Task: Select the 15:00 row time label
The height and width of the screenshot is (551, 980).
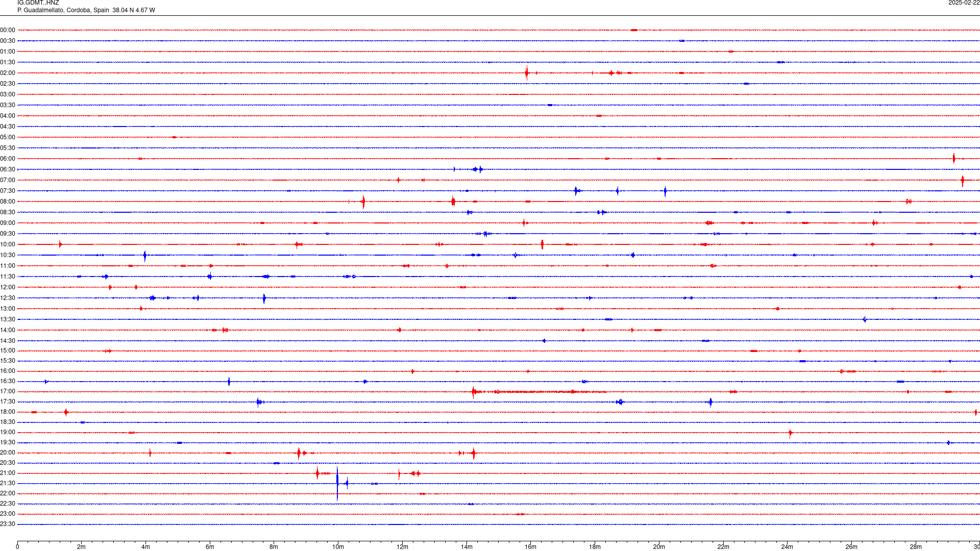Action: [8, 350]
